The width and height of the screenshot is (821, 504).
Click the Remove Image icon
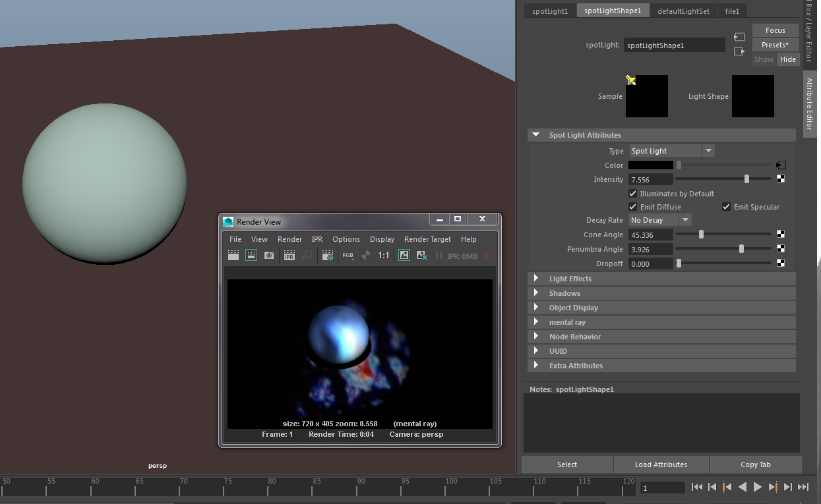[422, 256]
